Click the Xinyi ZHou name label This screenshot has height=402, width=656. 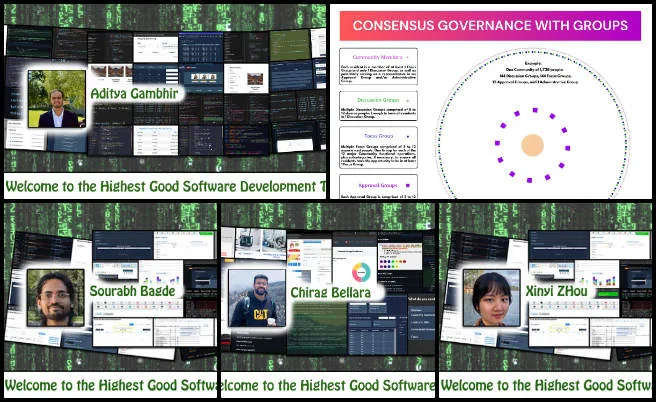pos(556,291)
